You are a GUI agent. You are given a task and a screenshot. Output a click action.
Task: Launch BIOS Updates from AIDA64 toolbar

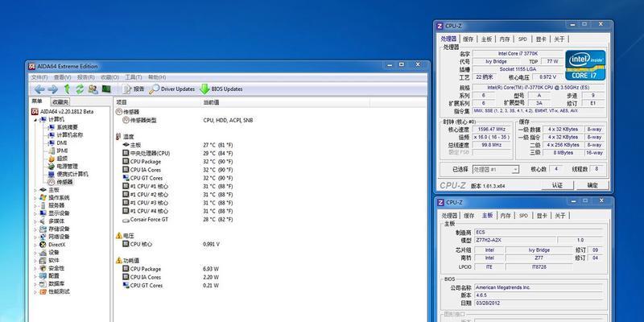click(221, 89)
